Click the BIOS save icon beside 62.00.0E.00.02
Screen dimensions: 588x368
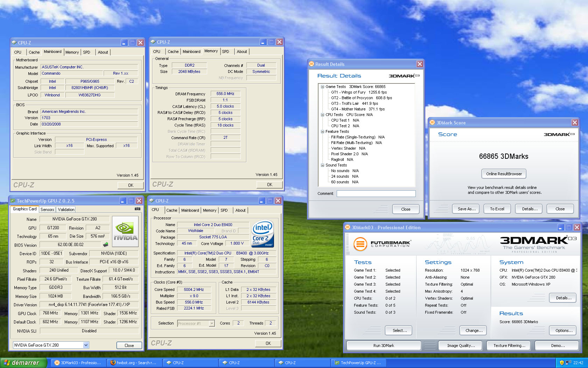pyautogui.click(x=106, y=245)
